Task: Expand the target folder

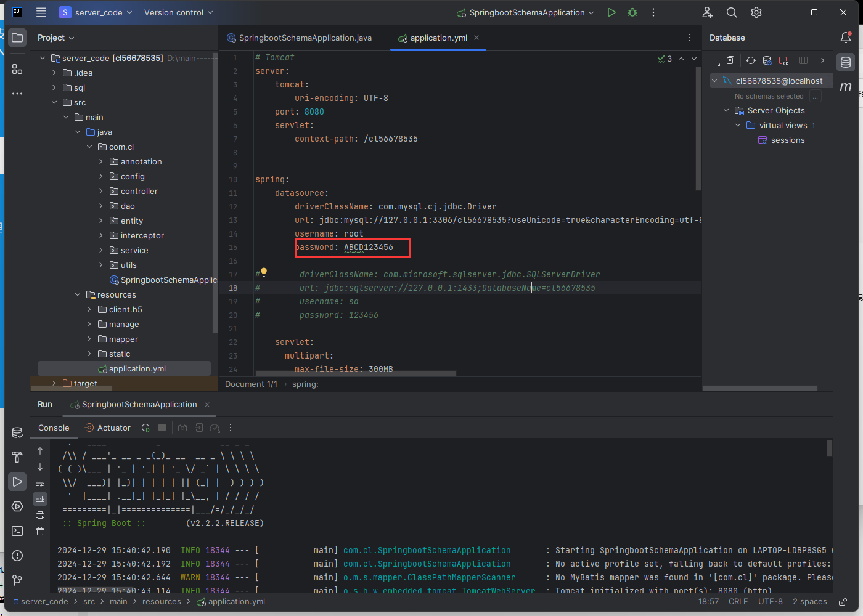Action: 54,383
